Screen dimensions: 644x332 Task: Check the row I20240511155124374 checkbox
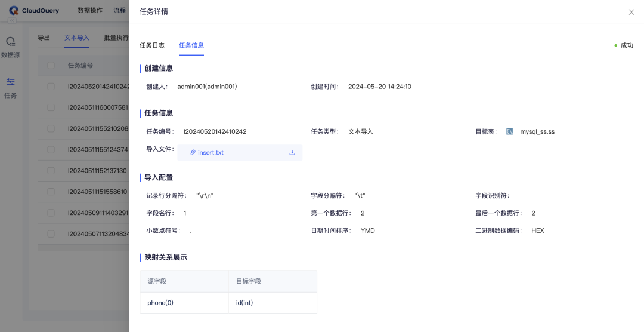(51, 150)
